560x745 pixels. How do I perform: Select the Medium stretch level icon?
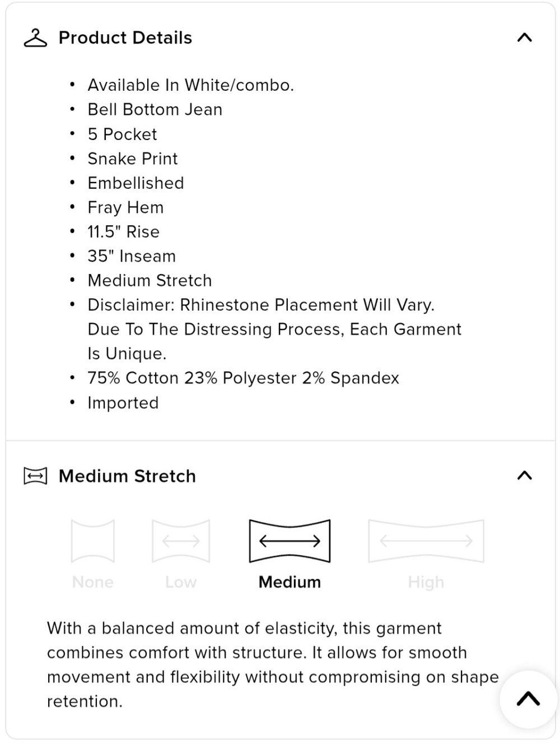pos(290,541)
